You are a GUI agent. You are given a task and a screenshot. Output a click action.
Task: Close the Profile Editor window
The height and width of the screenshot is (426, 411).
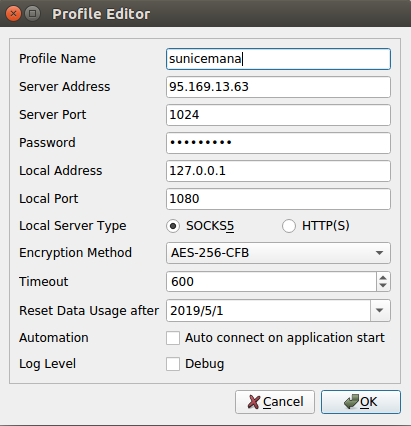pos(13,14)
